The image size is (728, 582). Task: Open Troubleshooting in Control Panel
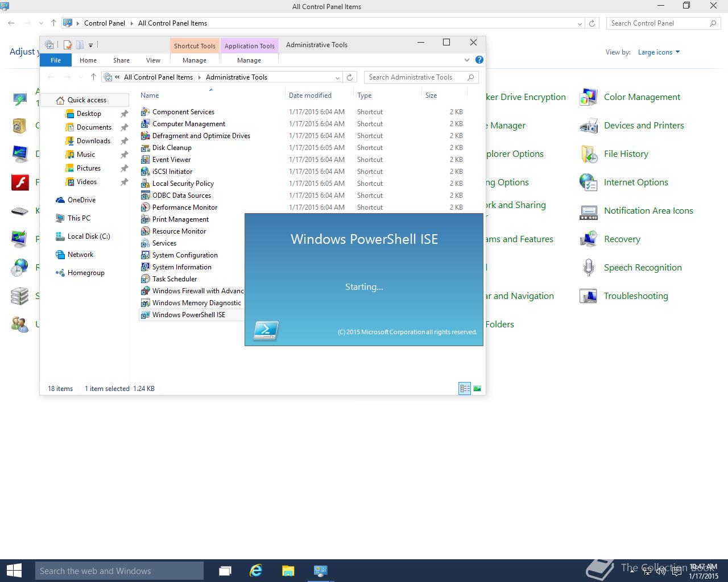[x=636, y=296]
